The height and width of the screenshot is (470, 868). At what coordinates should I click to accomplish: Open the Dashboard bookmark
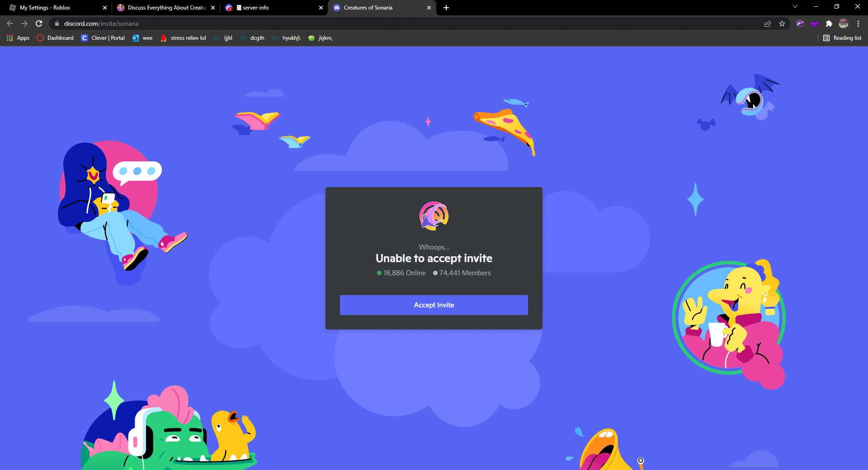tap(55, 38)
